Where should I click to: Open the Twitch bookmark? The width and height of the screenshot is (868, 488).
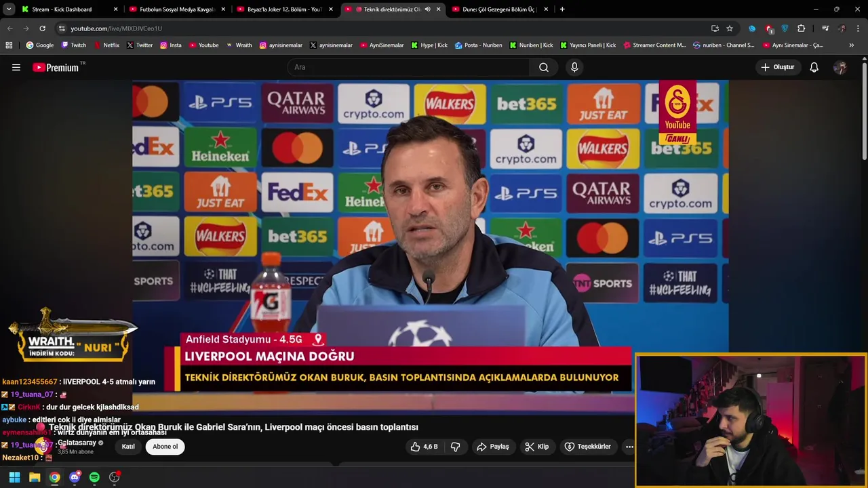(x=74, y=45)
